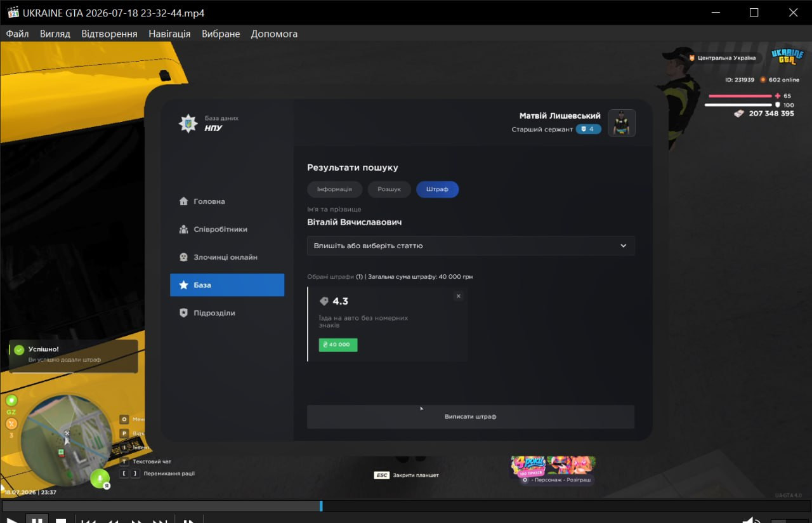The width and height of the screenshot is (812, 523).
Task: Switch to the Розшук tab
Action: tap(389, 189)
